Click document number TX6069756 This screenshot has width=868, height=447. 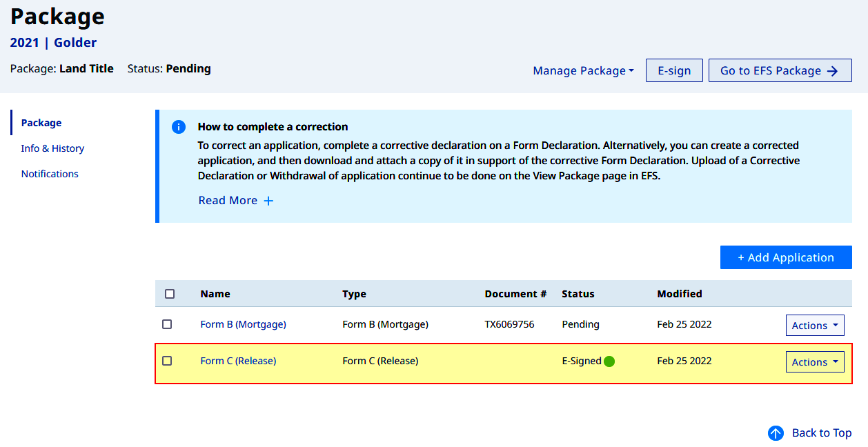pyautogui.click(x=509, y=324)
